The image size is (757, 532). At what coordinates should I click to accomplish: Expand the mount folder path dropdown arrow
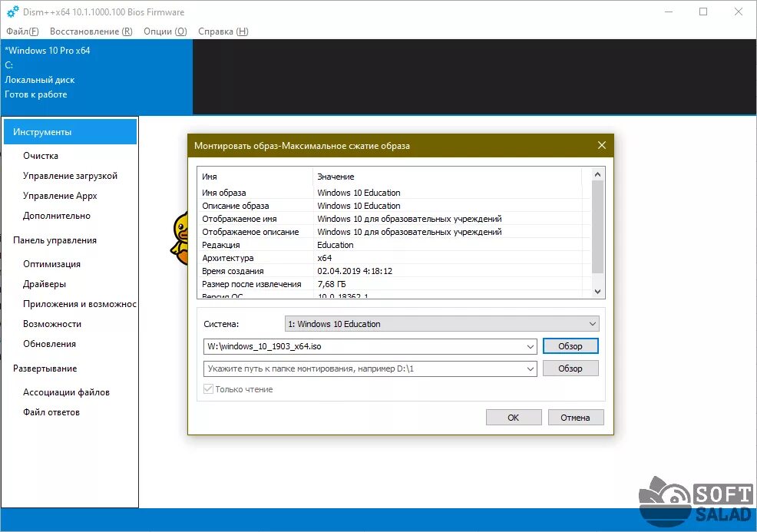tap(530, 368)
